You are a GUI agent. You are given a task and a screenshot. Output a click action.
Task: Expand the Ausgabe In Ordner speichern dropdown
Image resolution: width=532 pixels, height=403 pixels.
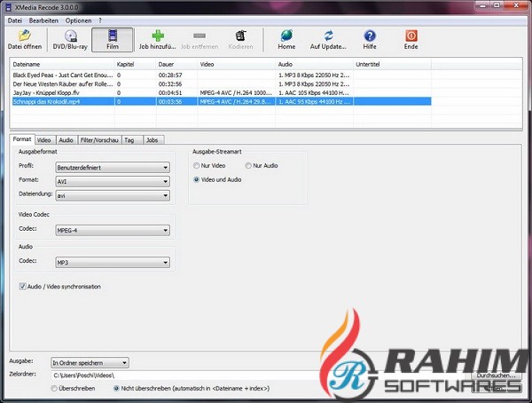tap(90, 363)
